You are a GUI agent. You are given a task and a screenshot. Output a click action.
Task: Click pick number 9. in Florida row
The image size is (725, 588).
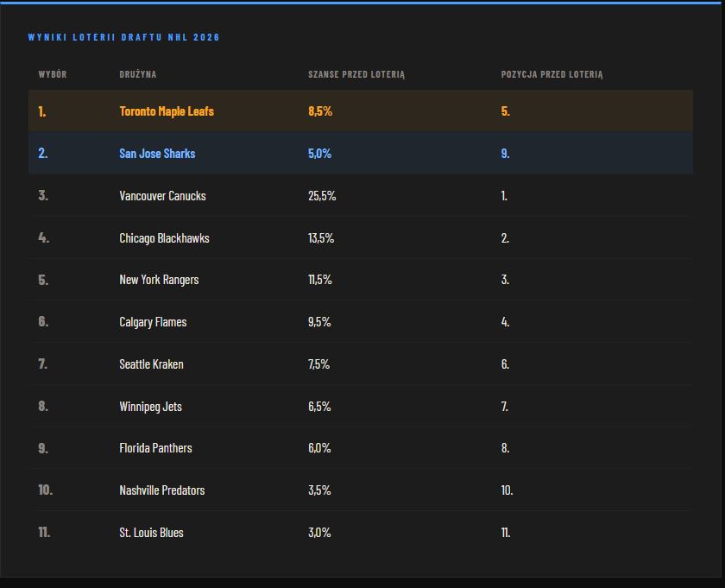[43, 448]
